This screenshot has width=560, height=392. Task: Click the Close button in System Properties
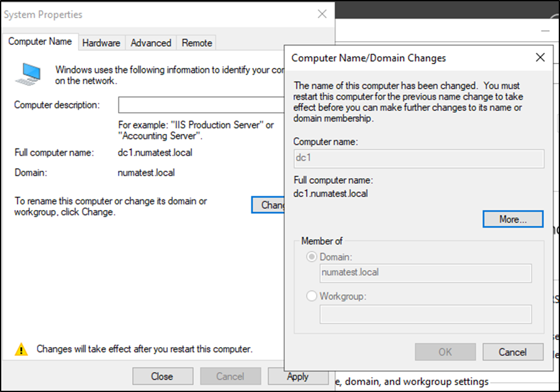[162, 376]
